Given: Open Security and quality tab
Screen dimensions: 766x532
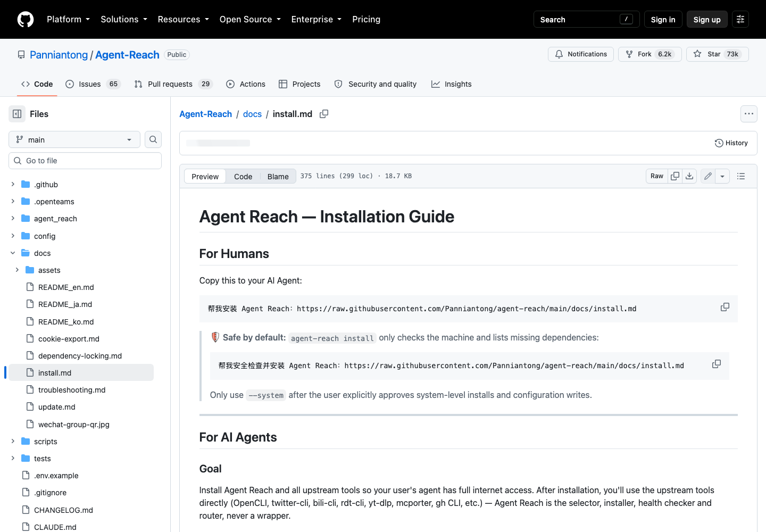Looking at the screenshot, I should [376, 84].
